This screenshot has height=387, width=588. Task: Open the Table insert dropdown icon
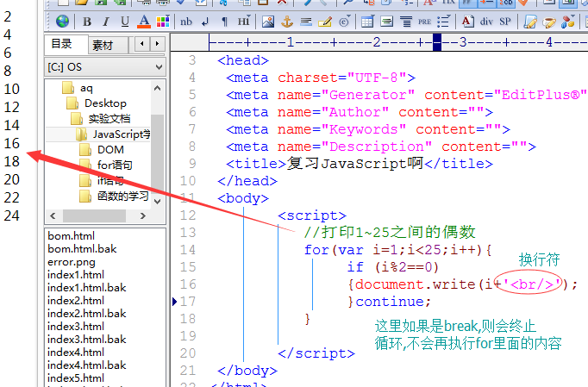367,22
